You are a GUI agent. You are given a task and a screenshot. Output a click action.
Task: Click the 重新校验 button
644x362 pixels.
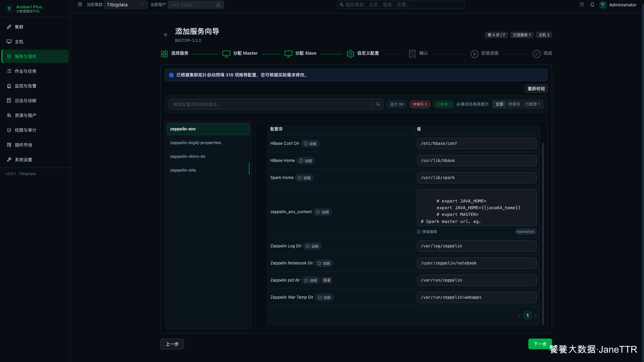[x=536, y=89]
